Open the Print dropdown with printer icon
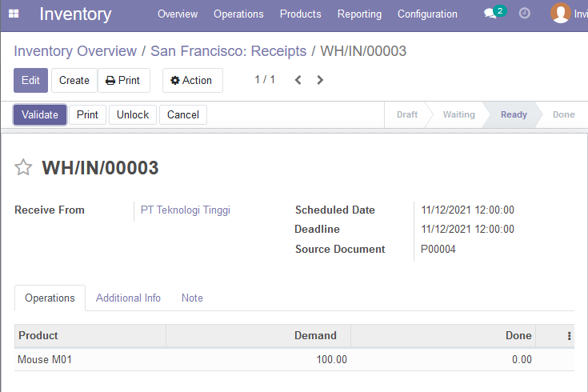 [124, 80]
